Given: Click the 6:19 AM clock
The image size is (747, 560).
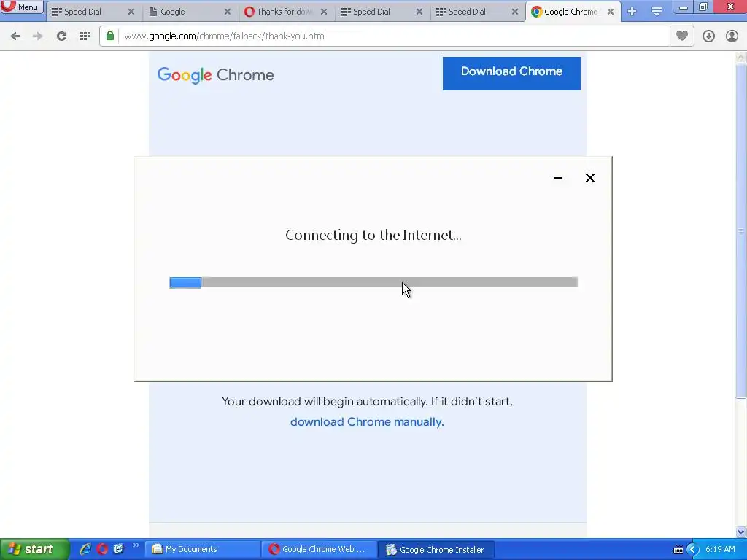Looking at the screenshot, I should 720,549.
